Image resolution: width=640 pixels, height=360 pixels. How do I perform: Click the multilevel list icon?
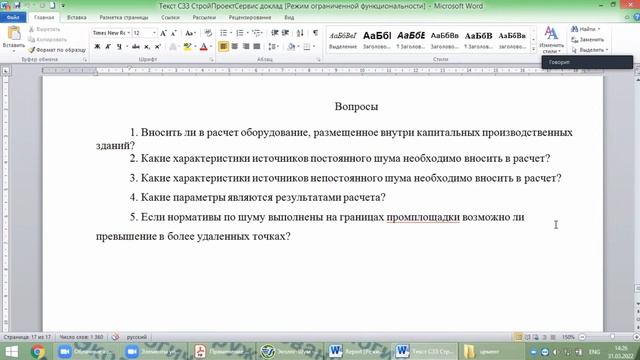(256, 33)
